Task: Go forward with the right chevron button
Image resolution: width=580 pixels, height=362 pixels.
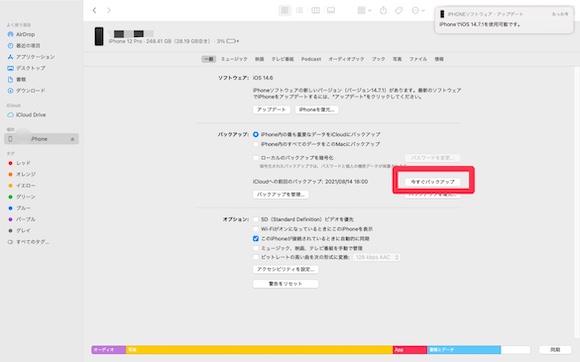Action: [109, 10]
